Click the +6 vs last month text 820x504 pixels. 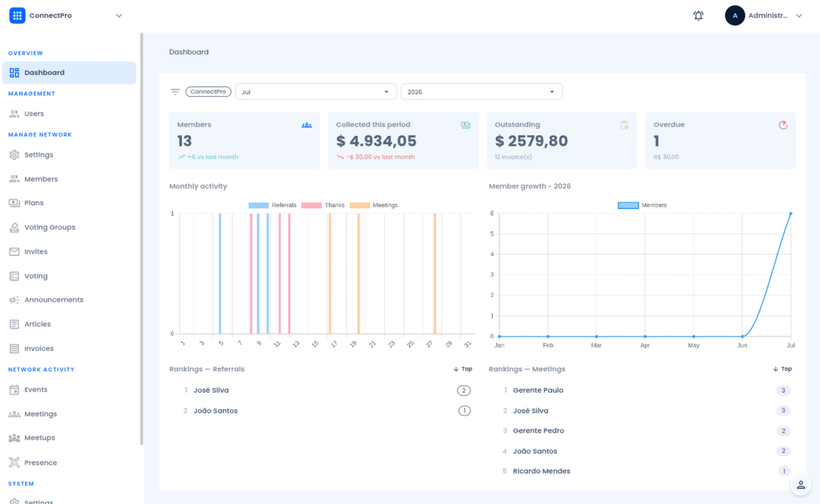213,157
